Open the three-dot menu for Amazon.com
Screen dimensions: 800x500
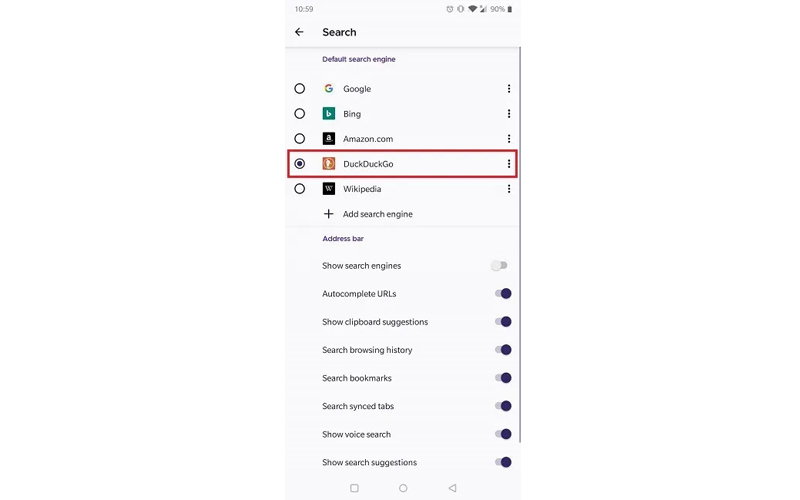coord(509,139)
